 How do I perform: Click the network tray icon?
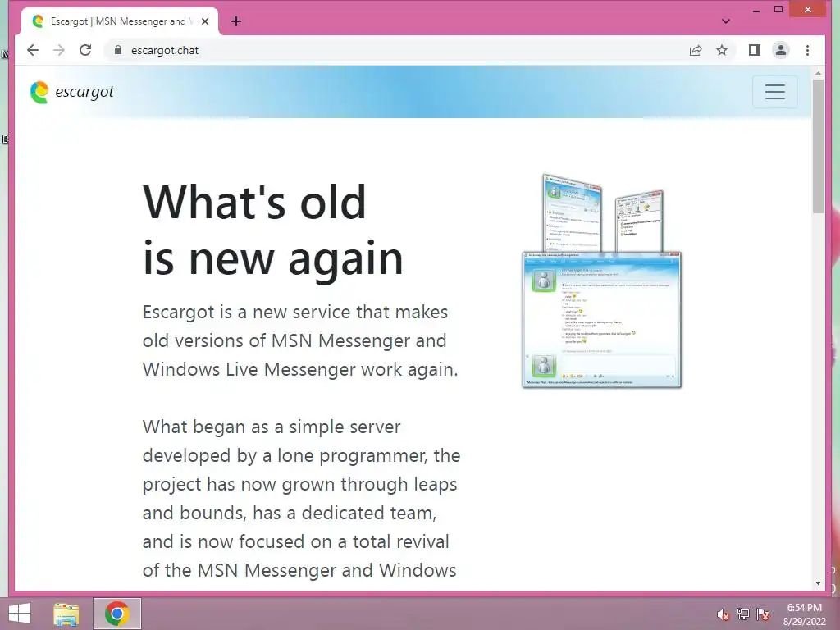(x=743, y=614)
